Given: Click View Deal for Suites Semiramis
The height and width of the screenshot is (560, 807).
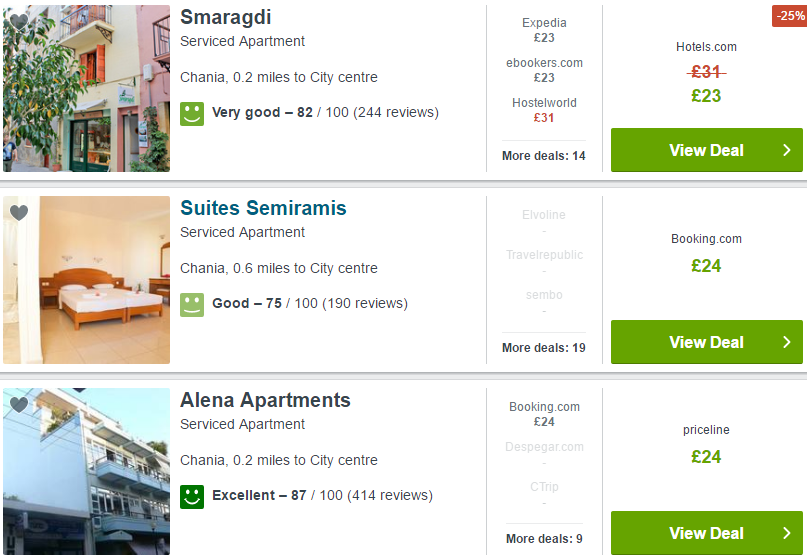Looking at the screenshot, I should coord(707,342).
